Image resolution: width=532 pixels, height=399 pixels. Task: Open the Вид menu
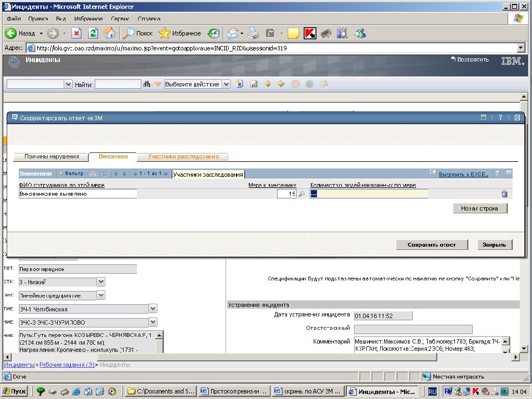click(61, 19)
